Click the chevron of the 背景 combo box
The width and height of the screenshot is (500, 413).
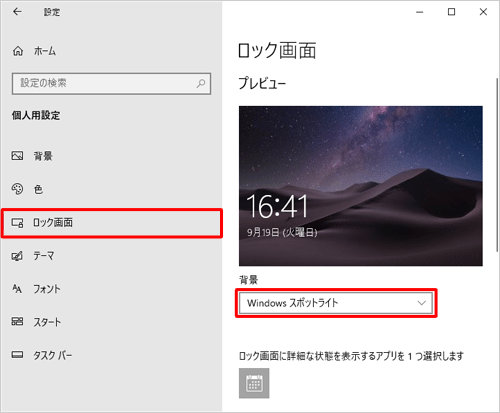coord(422,303)
